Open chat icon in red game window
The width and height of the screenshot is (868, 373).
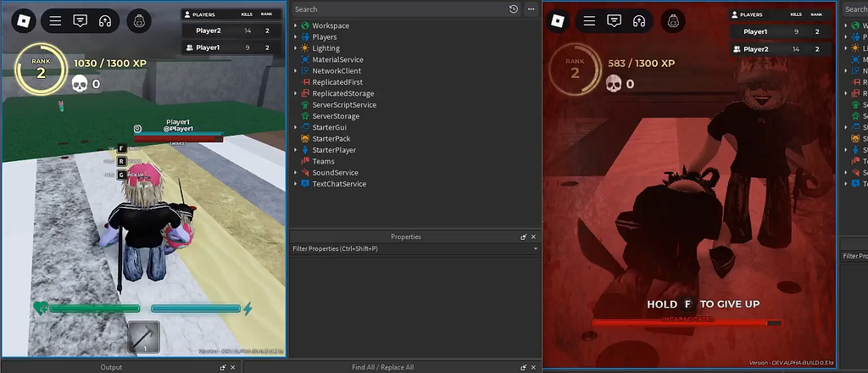pos(615,21)
